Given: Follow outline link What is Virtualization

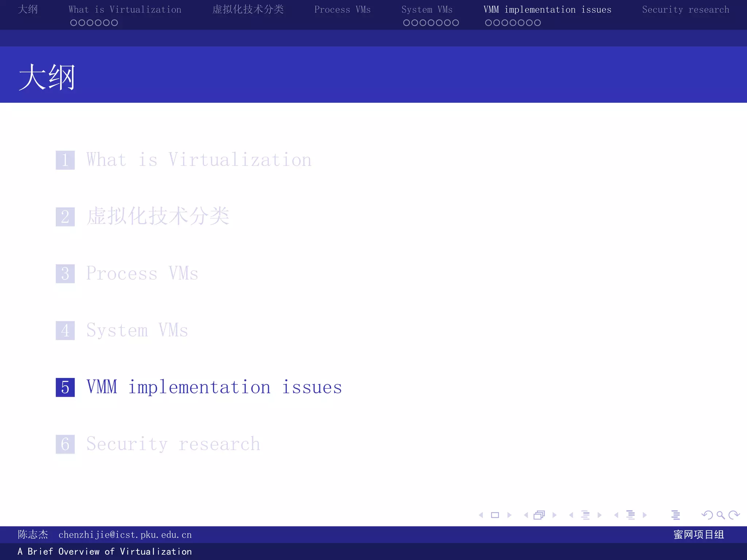Looking at the screenshot, I should coord(199,160).
